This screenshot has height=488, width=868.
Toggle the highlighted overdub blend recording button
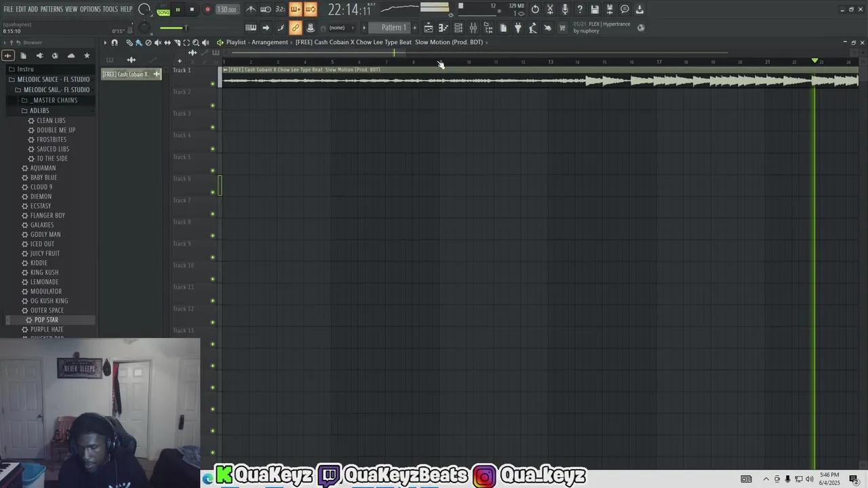[x=295, y=9]
